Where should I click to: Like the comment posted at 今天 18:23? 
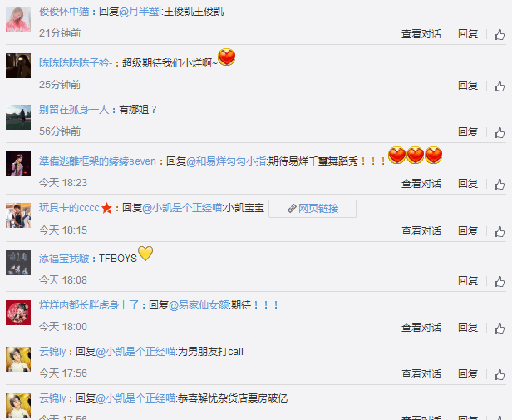point(500,184)
